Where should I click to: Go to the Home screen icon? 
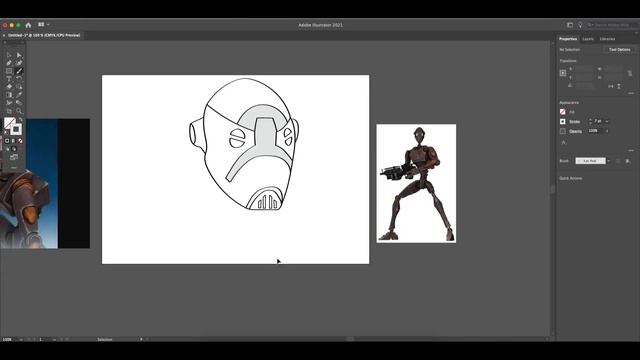pyautogui.click(x=28, y=25)
